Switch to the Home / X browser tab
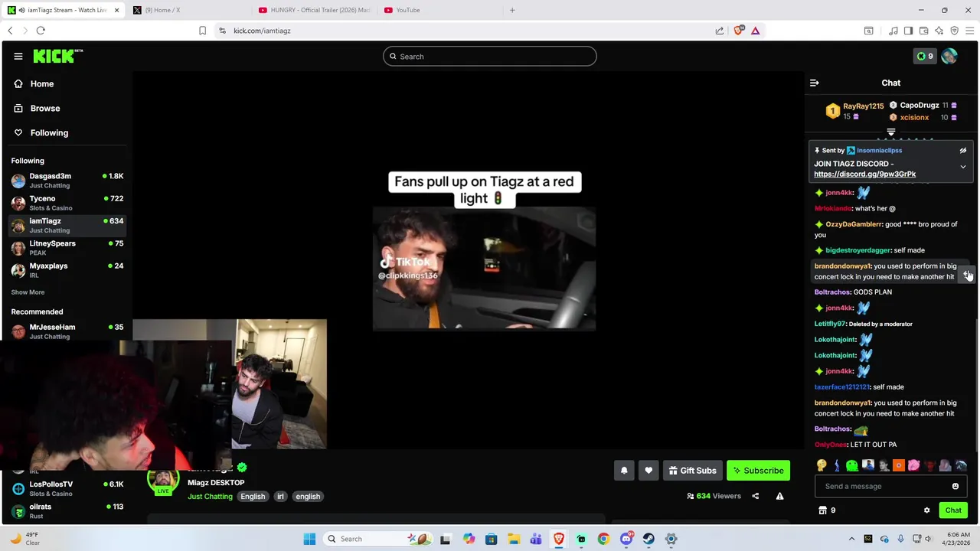This screenshot has height=551, width=980. [x=188, y=10]
